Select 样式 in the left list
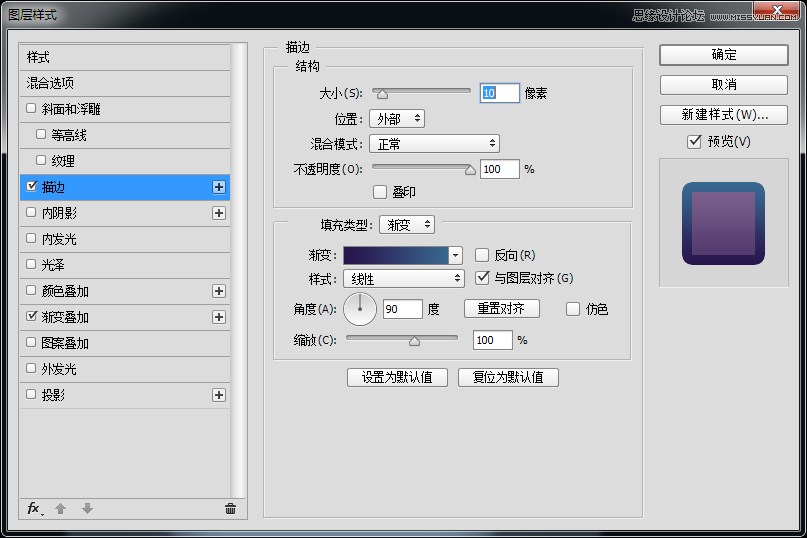 pos(125,57)
